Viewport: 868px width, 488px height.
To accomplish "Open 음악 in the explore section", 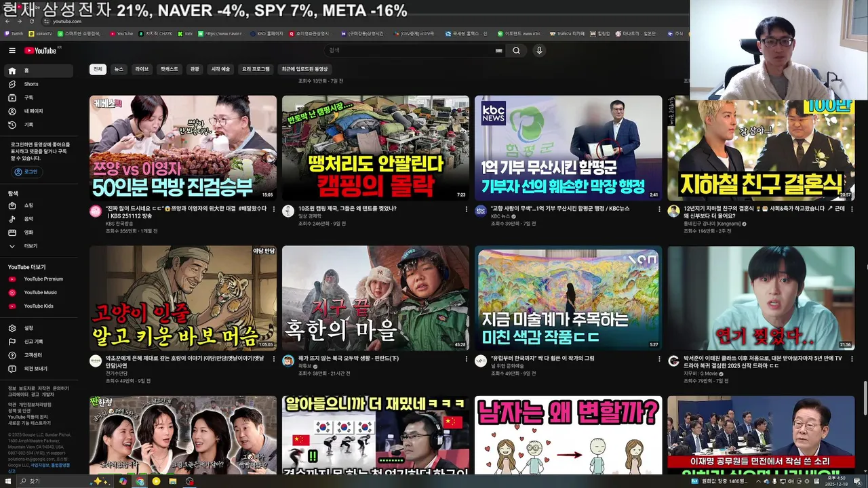I will click(x=39, y=219).
